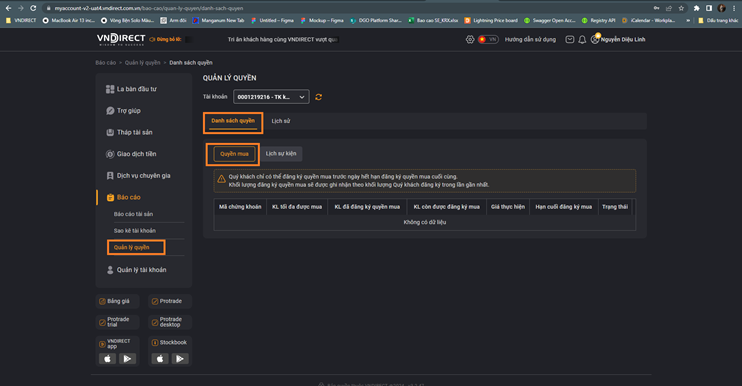This screenshot has width=742, height=386.
Task: Switch to the Lịch sử tab
Action: click(281, 121)
